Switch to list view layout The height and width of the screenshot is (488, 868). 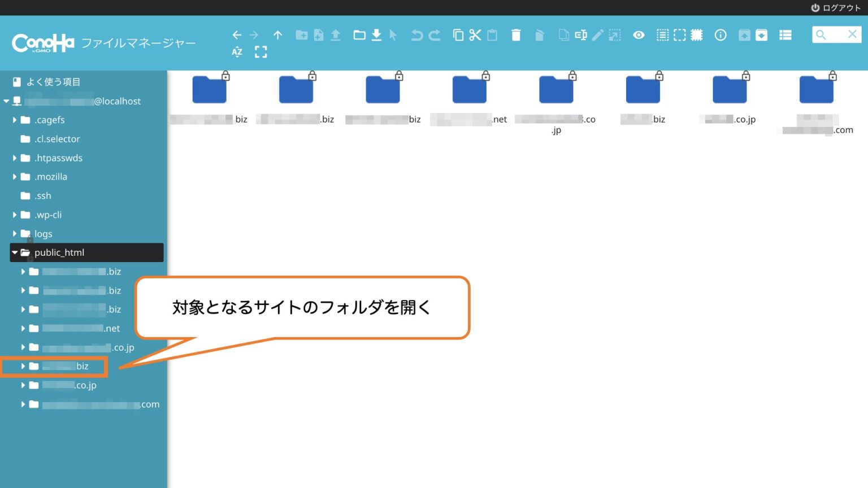click(785, 35)
